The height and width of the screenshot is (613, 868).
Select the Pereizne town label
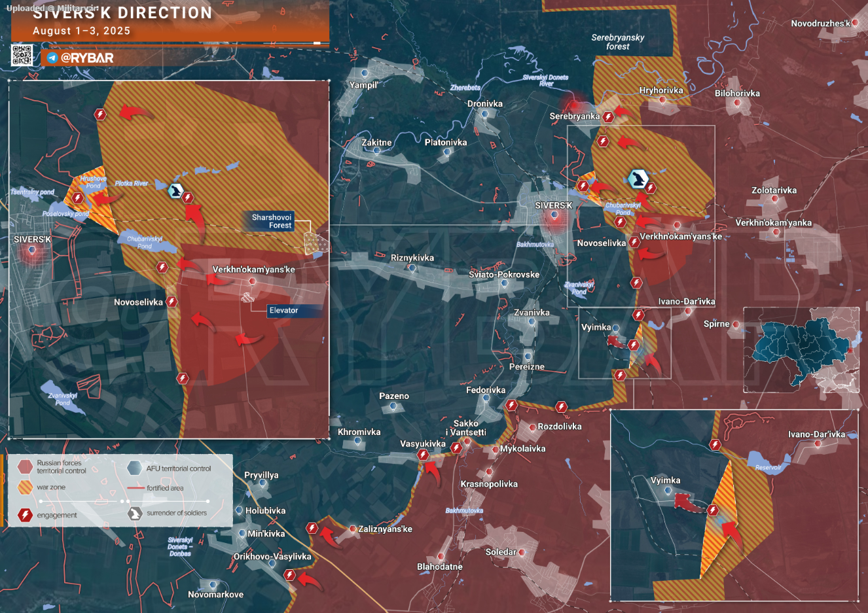click(x=527, y=367)
